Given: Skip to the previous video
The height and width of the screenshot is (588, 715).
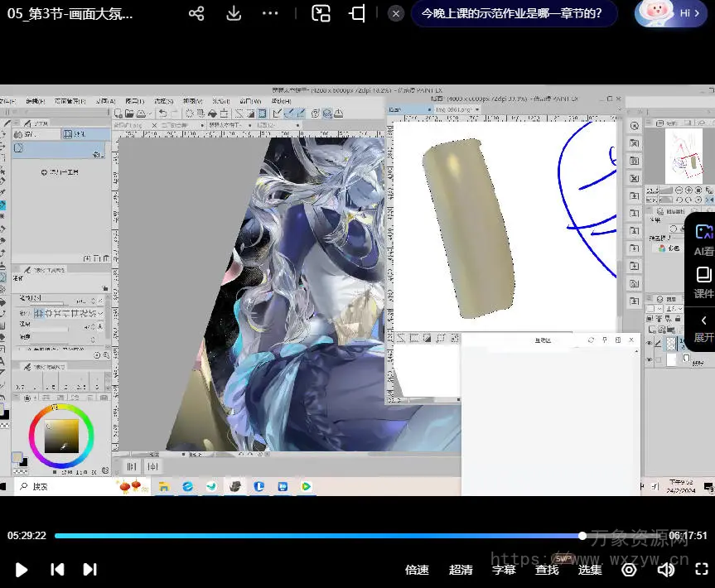Looking at the screenshot, I should pos(57,570).
